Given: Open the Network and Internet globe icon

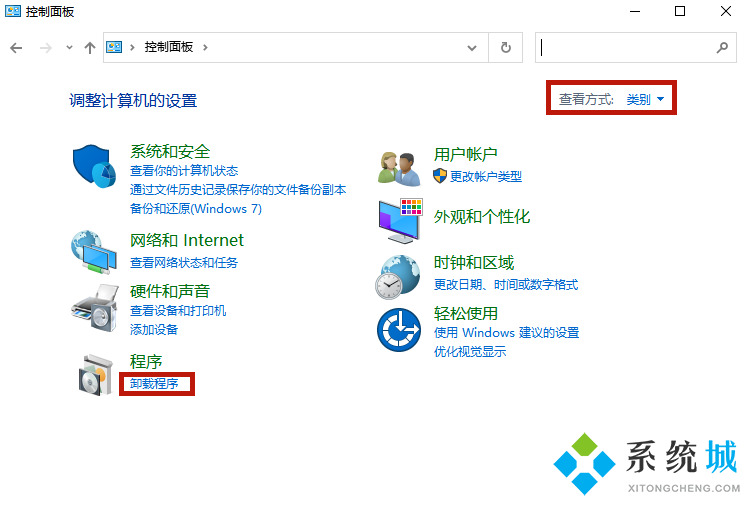Looking at the screenshot, I should [95, 253].
